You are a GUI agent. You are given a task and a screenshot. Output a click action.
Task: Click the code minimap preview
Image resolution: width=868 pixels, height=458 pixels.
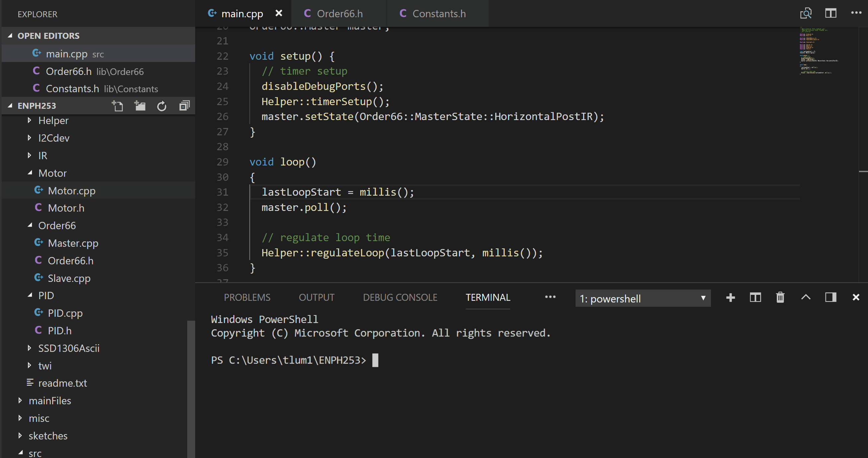[820, 51]
